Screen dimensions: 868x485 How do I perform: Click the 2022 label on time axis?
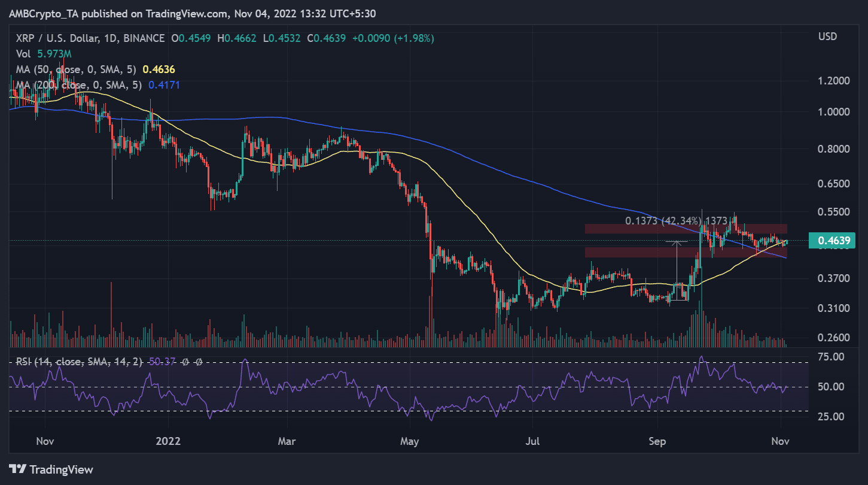point(167,441)
